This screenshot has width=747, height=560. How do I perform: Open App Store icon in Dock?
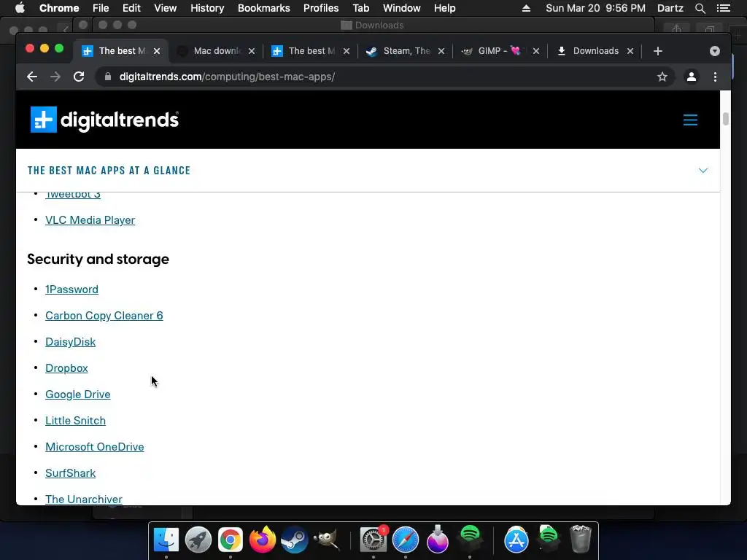coord(516,540)
